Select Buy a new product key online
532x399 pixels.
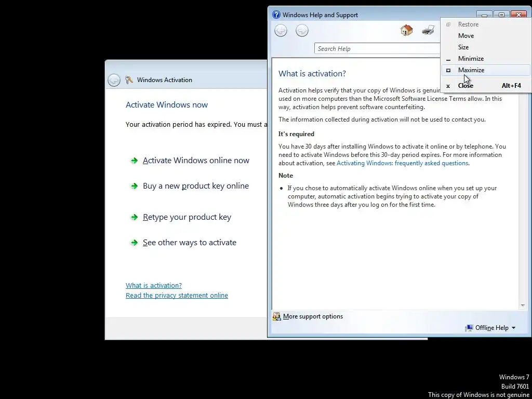(196, 186)
